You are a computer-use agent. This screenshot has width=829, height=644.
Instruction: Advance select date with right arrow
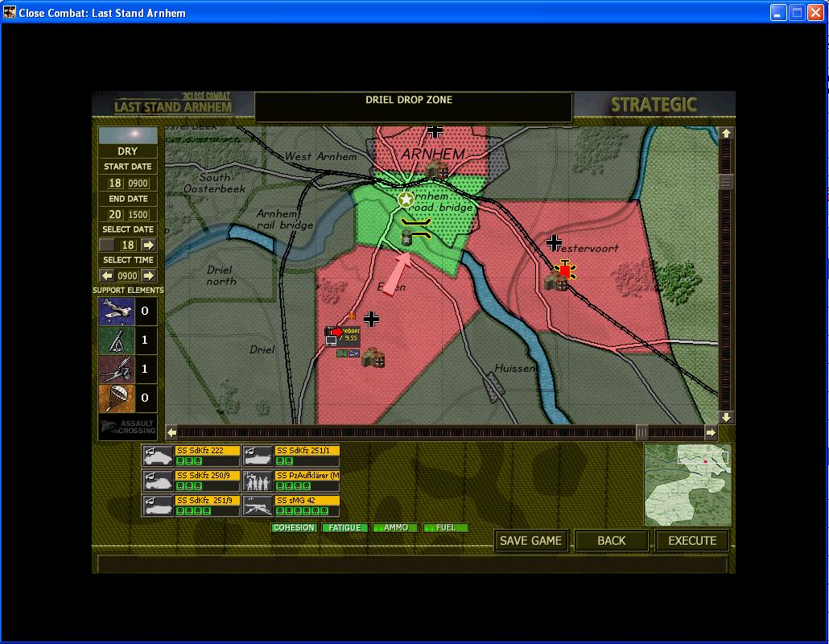pos(149,246)
